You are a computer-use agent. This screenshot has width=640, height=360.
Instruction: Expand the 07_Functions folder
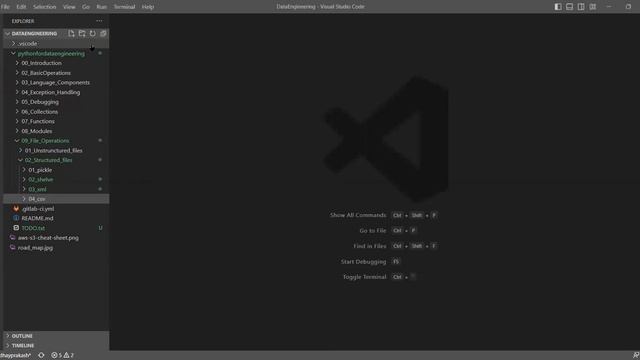point(56,121)
